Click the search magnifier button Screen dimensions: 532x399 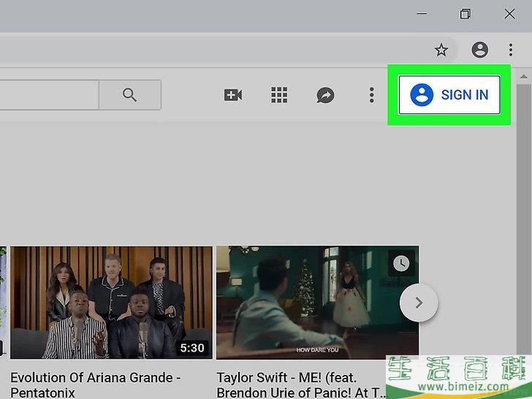point(130,95)
